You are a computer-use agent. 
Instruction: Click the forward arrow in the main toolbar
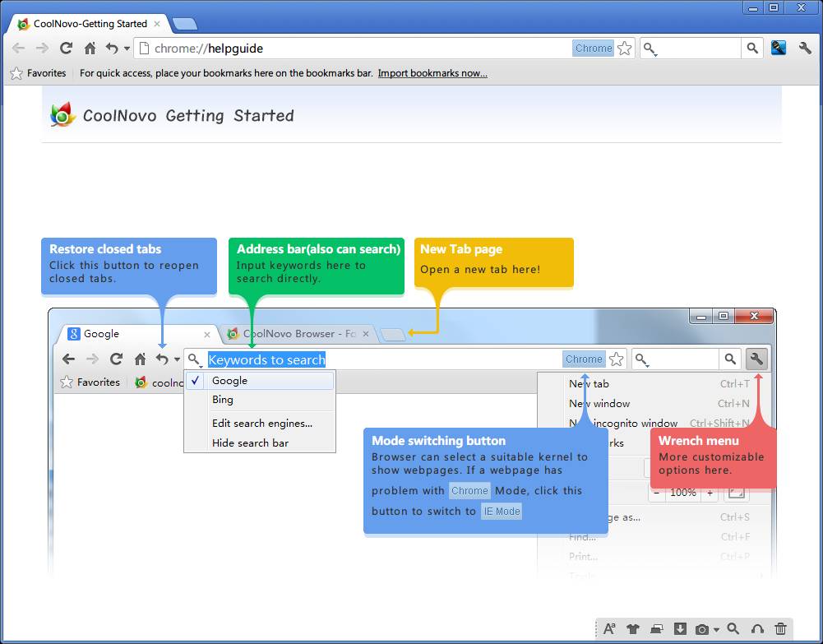[x=42, y=49]
